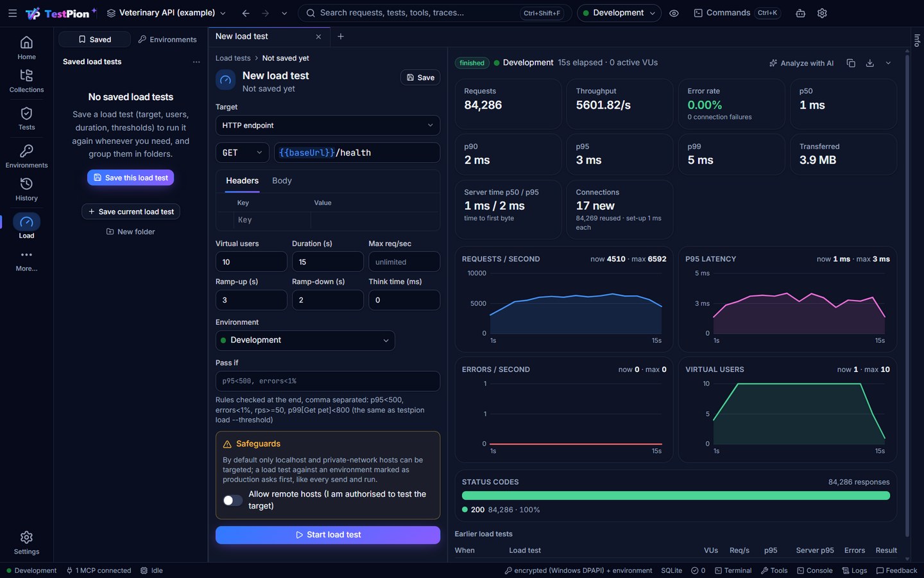Open Environments in the left sidebar
Image resolution: width=924 pixels, height=578 pixels.
26,156
